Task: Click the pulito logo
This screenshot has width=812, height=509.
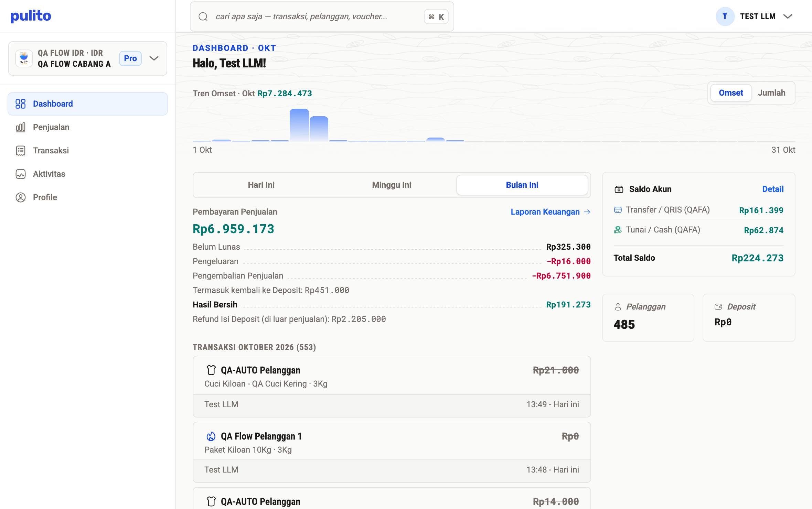Action: coord(31,16)
